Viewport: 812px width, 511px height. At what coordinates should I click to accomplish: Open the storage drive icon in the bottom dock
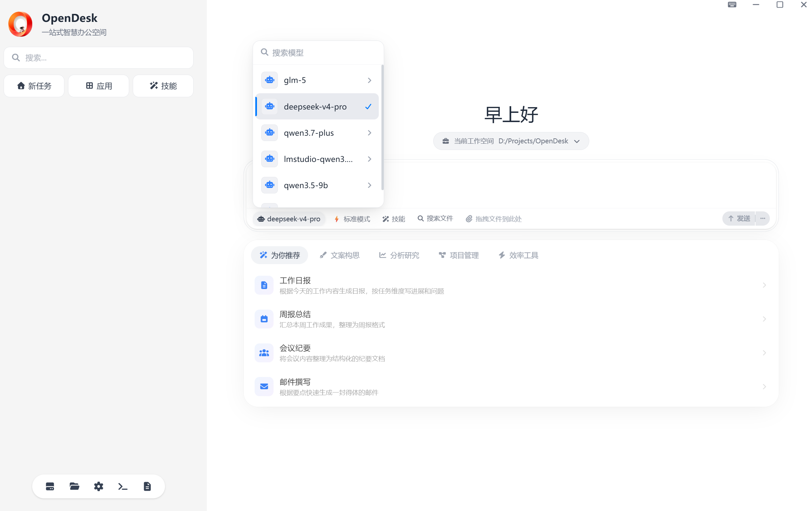point(50,486)
